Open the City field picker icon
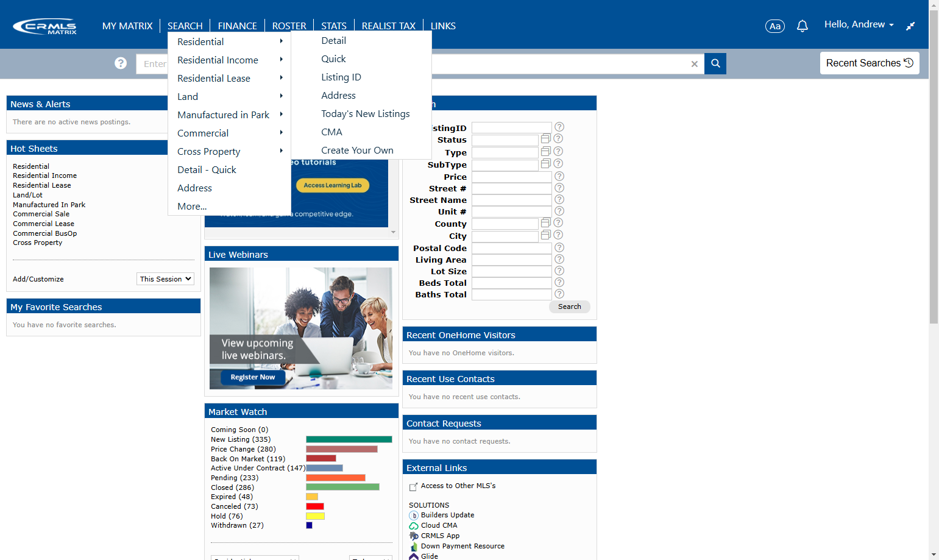This screenshot has height=560, width=939. coord(546,235)
